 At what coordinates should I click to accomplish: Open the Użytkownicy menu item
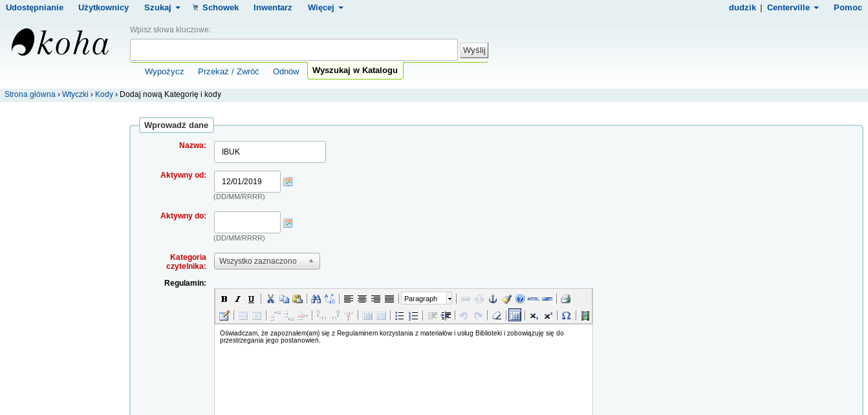point(103,8)
